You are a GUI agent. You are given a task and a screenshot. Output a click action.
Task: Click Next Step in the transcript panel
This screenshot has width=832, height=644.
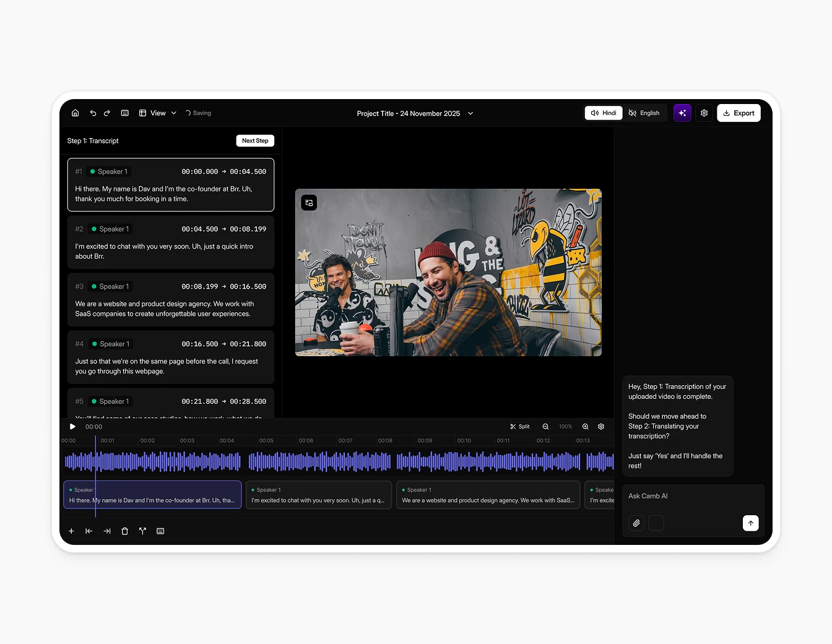click(254, 141)
